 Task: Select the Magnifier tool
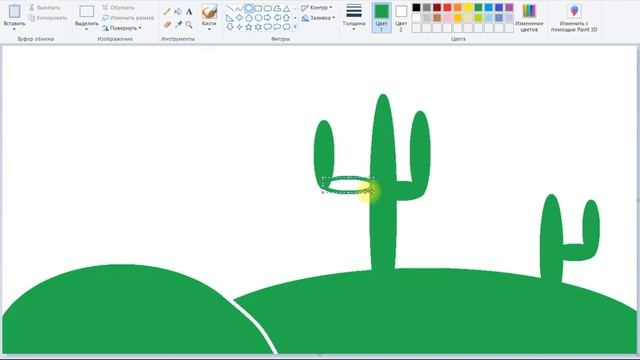[x=189, y=25]
